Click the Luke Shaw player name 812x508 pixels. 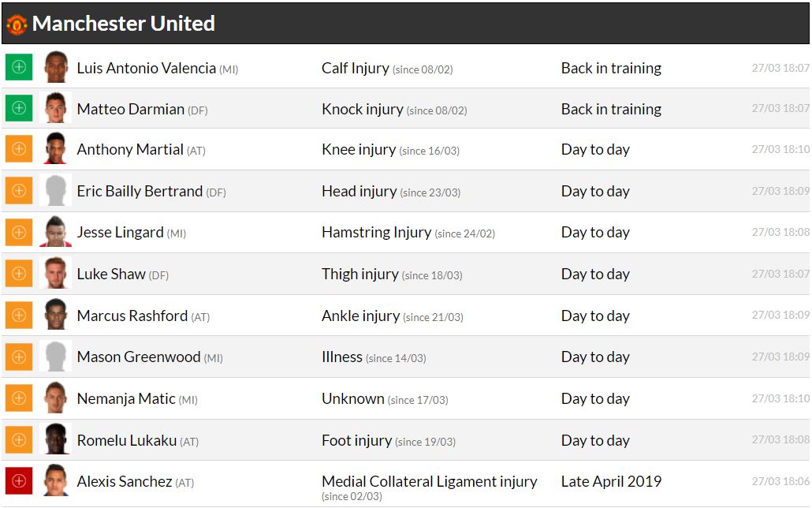point(111,274)
